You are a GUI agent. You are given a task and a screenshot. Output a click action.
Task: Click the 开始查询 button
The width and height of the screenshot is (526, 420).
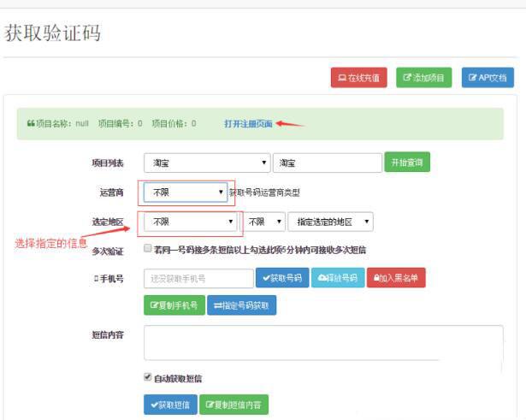click(x=407, y=163)
